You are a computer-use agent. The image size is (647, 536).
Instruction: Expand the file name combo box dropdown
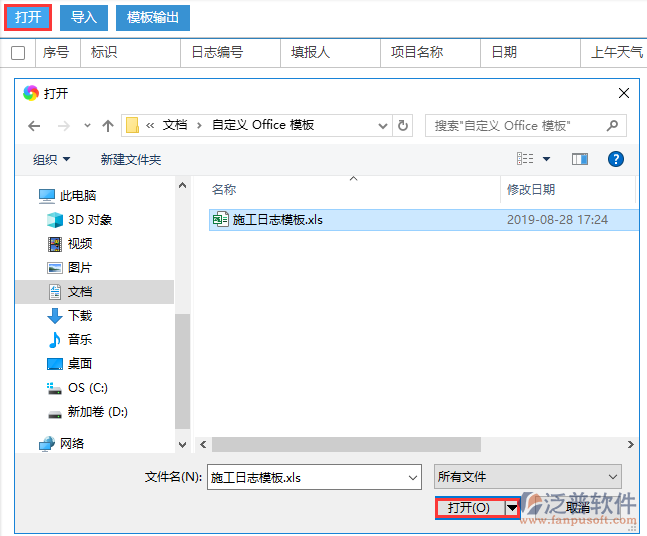[x=412, y=477]
